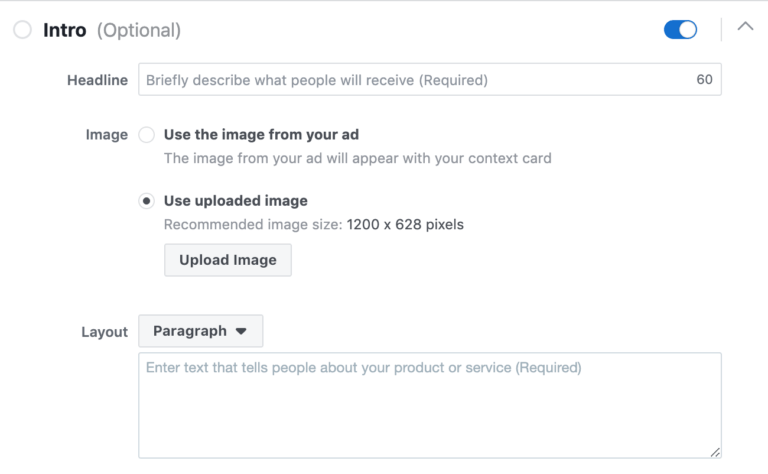The height and width of the screenshot is (474, 768).
Task: Collapse the Intro section with chevron
Action: point(745,27)
